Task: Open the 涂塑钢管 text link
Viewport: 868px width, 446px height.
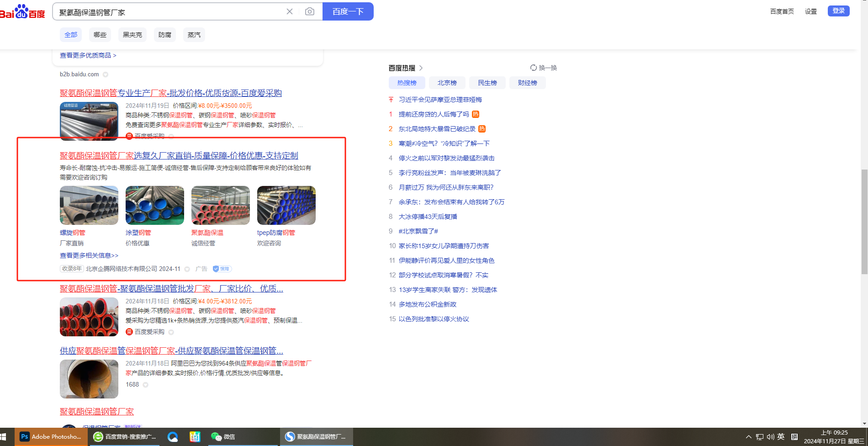Action: 138,233
